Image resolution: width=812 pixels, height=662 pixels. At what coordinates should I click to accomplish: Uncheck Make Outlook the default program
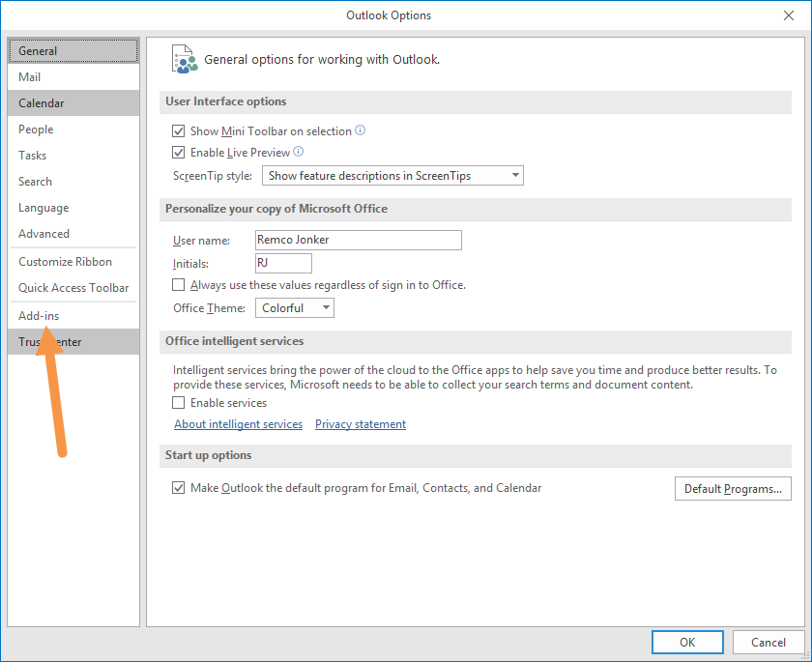178,488
